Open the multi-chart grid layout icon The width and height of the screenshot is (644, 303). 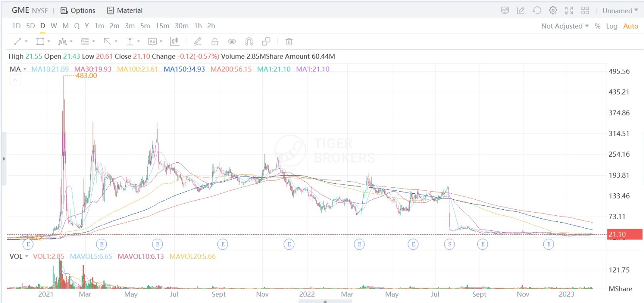pos(585,10)
